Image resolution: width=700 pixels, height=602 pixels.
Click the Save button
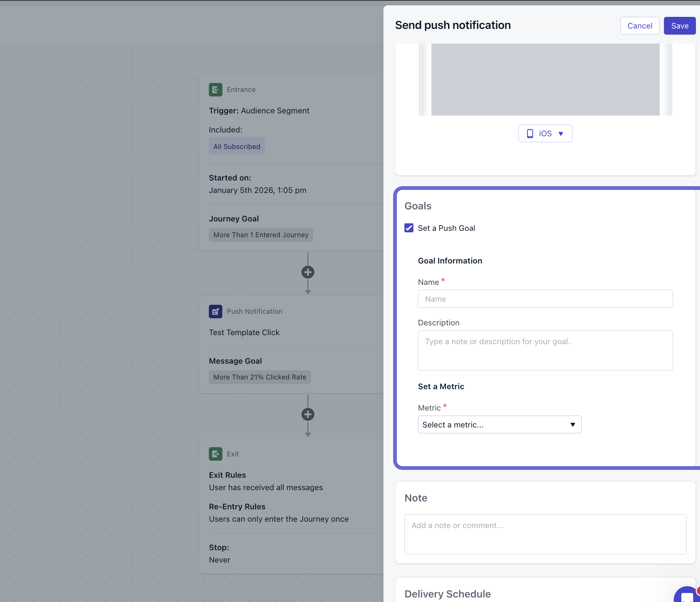pyautogui.click(x=679, y=26)
